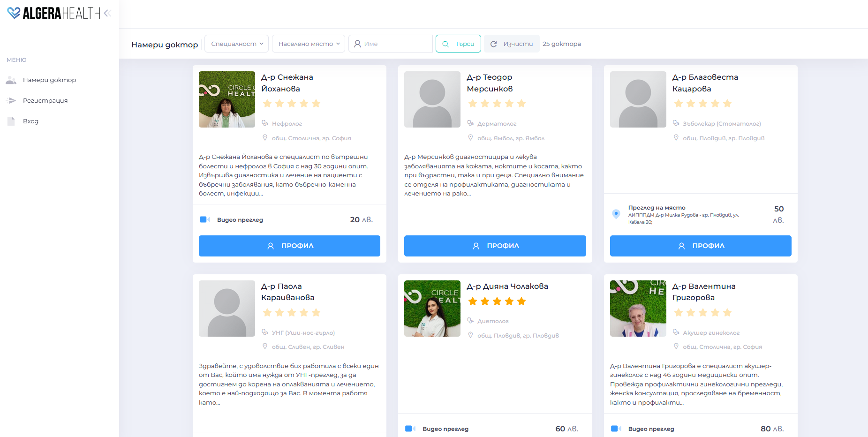Click stethoscope icon next to Акушер гинеколог
The height and width of the screenshot is (437, 868).
point(676,332)
